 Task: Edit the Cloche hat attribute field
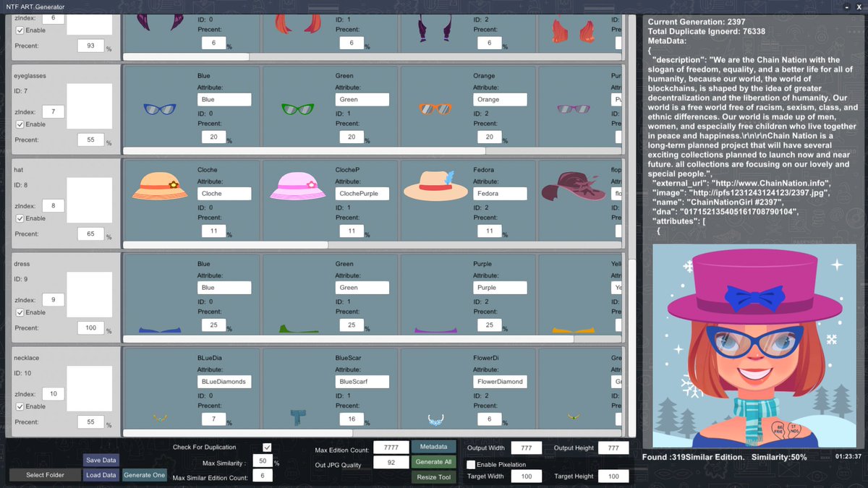(x=224, y=194)
